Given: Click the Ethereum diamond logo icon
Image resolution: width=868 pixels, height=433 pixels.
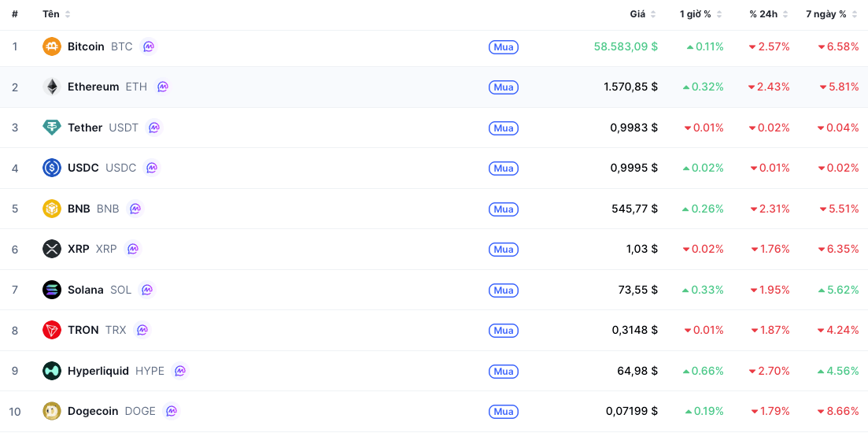Looking at the screenshot, I should coord(51,87).
